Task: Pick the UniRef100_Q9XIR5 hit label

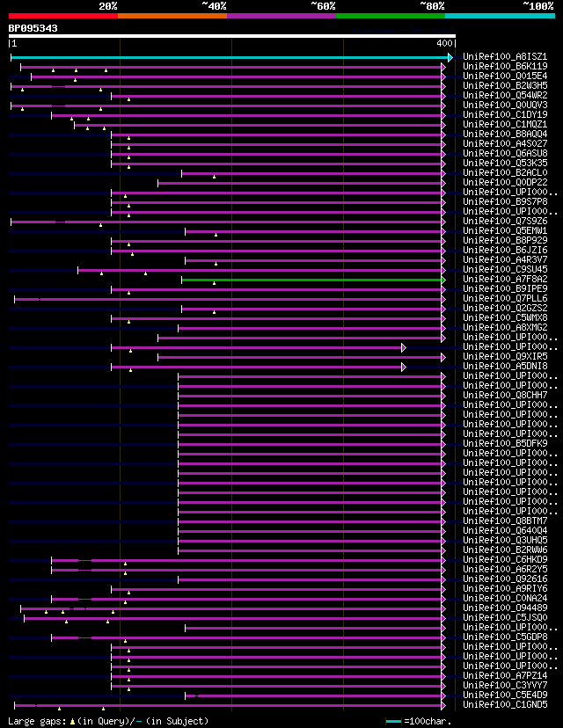Action: [505, 357]
